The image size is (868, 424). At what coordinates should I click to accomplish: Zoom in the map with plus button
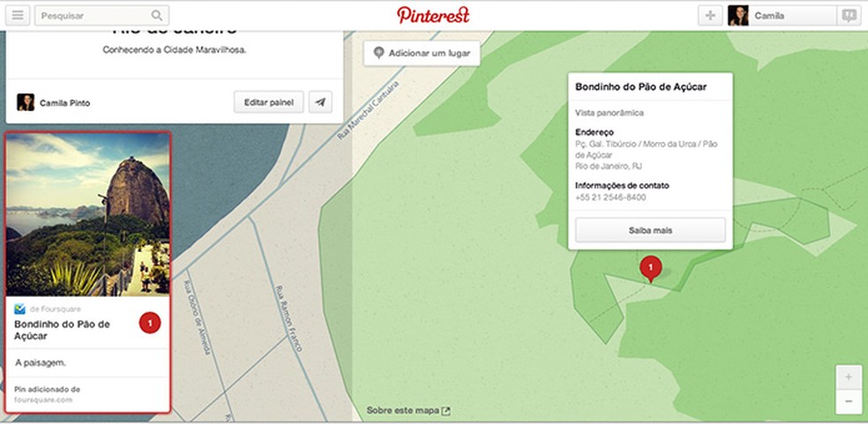pyautogui.click(x=849, y=377)
